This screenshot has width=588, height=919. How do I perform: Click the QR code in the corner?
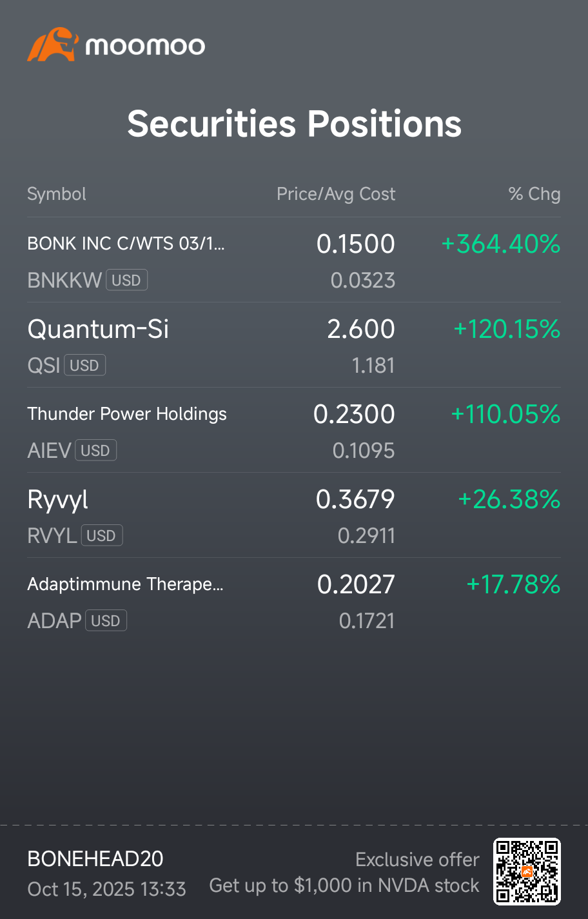tap(527, 871)
